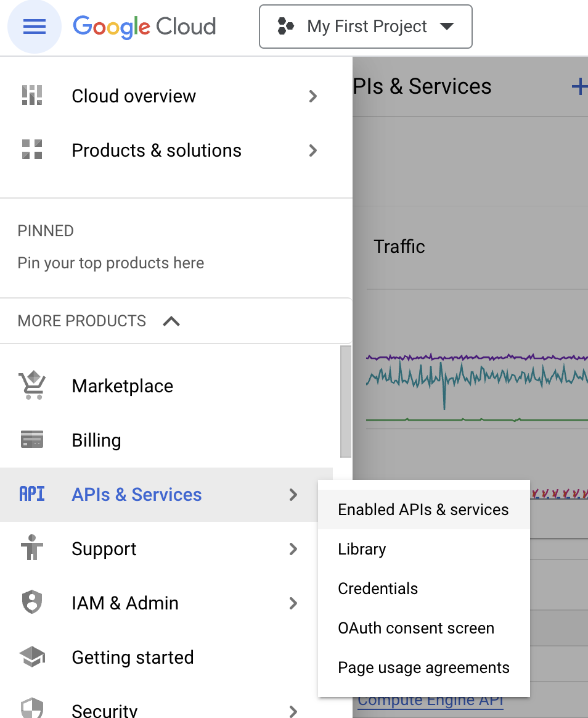Click the API icon beside APIs & Services
This screenshot has width=588, height=718.
(32, 494)
